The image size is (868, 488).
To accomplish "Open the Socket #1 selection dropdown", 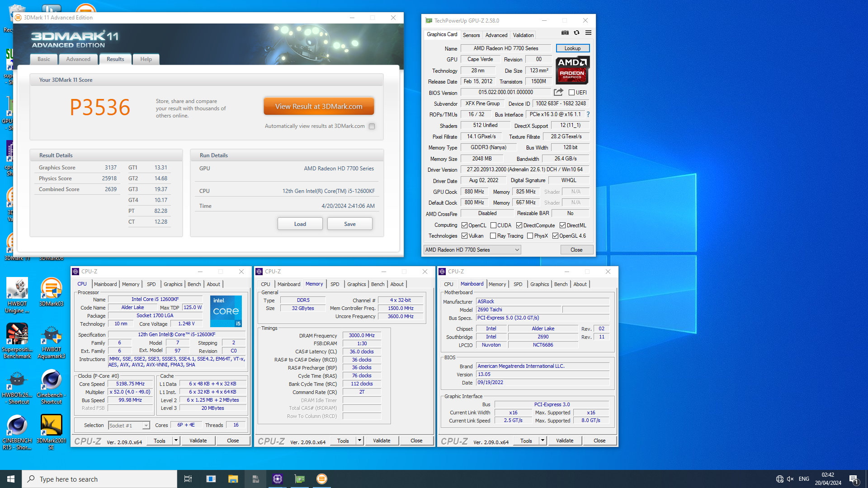I will tap(129, 426).
